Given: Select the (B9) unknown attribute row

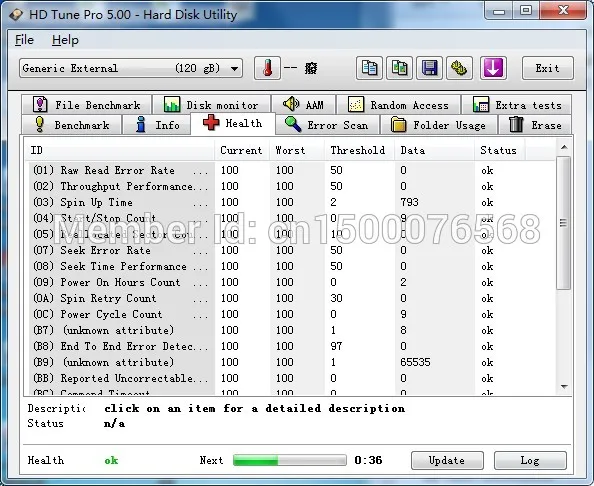Looking at the screenshot, I should 291,362.
